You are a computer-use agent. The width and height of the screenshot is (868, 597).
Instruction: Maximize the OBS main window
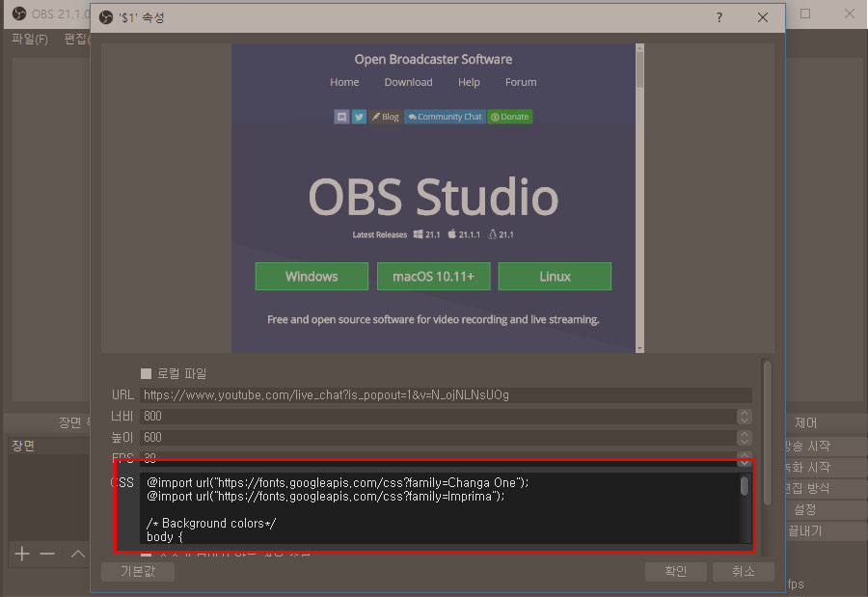tap(805, 14)
